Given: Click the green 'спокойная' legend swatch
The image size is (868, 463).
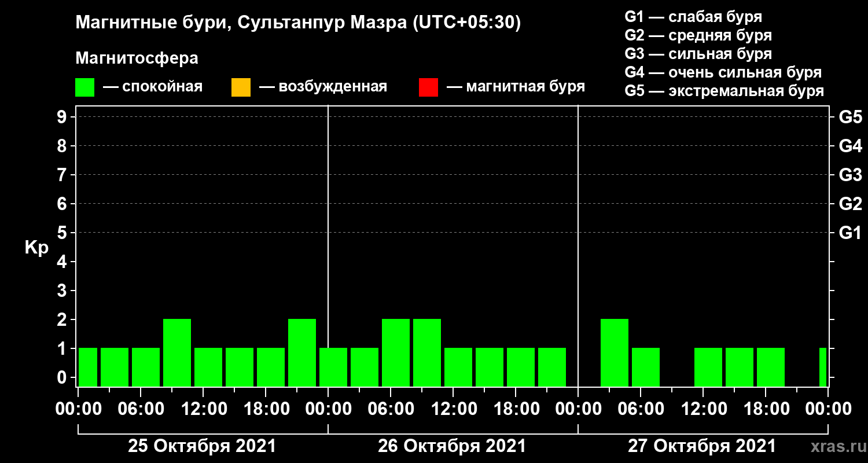Looking at the screenshot, I should (x=84, y=87).
